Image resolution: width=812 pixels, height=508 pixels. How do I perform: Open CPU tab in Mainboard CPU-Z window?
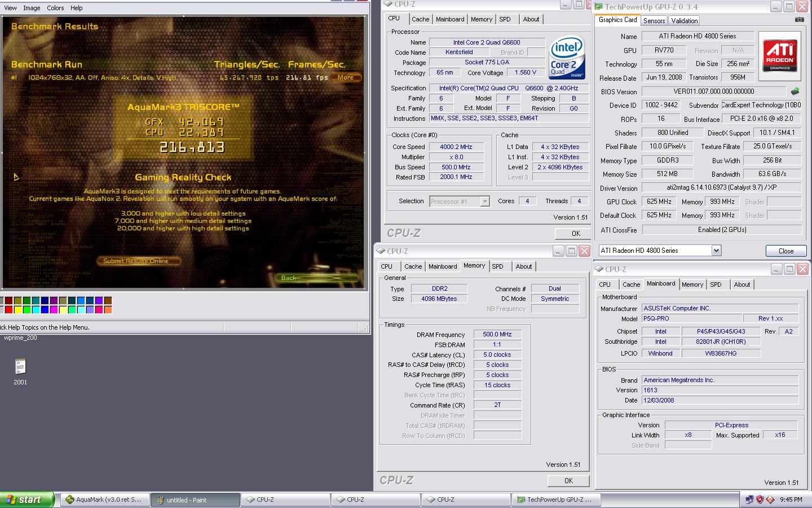tap(605, 284)
